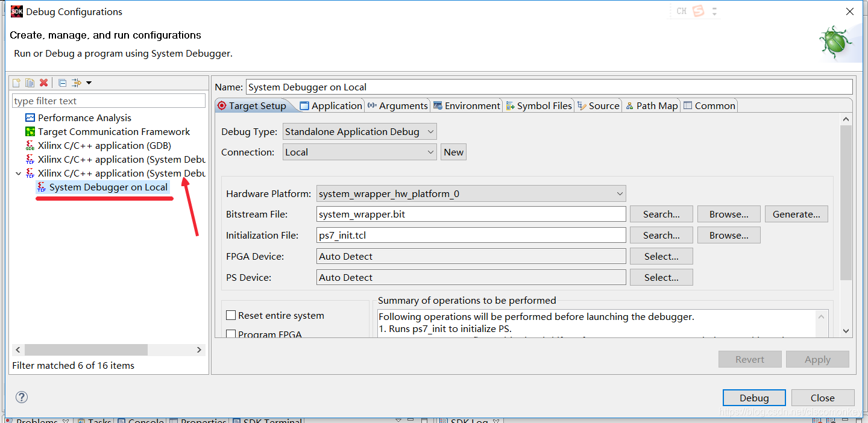Image resolution: width=868 pixels, height=423 pixels.
Task: Open the Debug Type dropdown
Action: pyautogui.click(x=360, y=131)
